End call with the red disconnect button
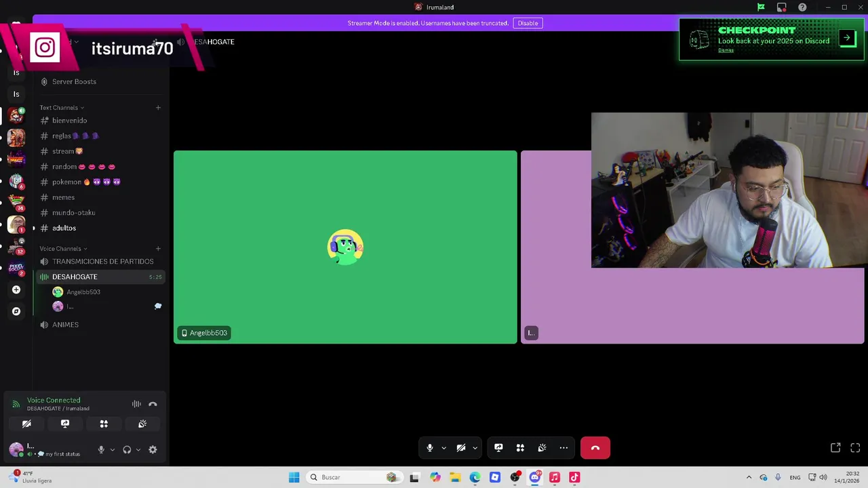The image size is (868, 488). (x=595, y=448)
